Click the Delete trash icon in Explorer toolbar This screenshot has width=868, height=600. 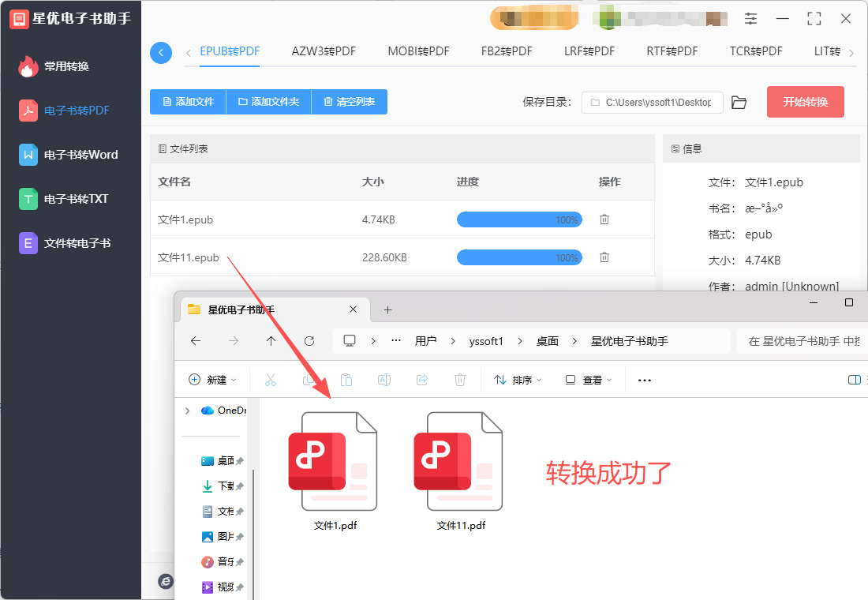pyautogui.click(x=460, y=380)
